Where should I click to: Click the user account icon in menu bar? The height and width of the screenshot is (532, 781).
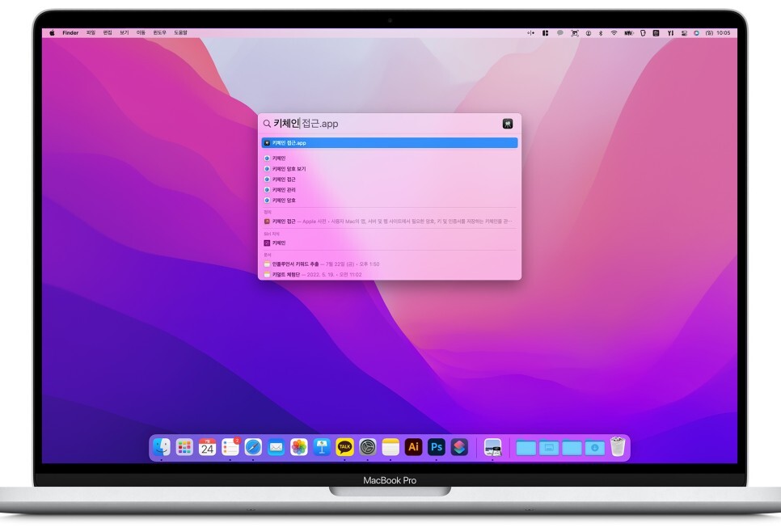click(x=589, y=33)
